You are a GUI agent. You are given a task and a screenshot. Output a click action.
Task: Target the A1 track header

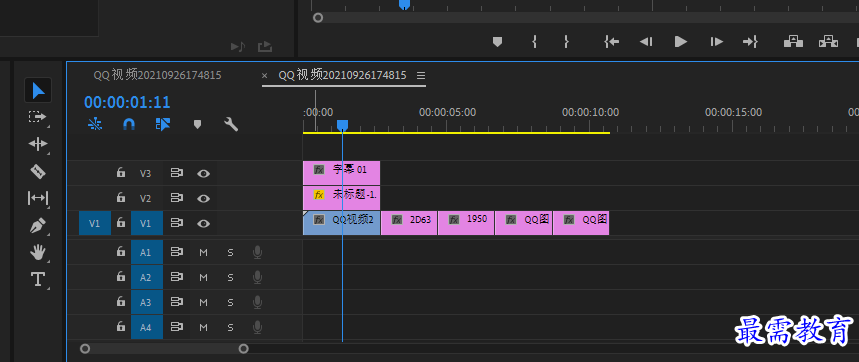147,252
